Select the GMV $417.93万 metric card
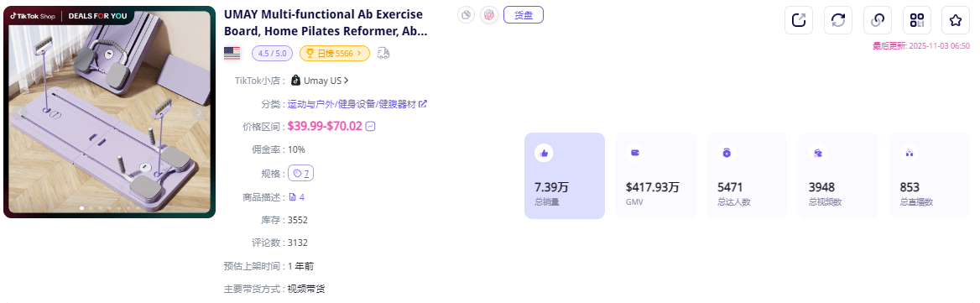This screenshot has width=980, height=303. point(655,175)
